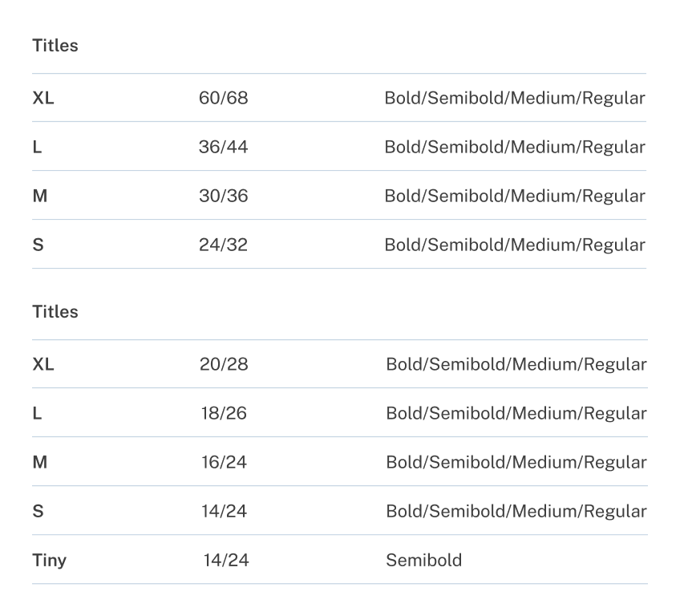The height and width of the screenshot is (616, 680).
Task: Click the 20/28 size value
Action: (x=224, y=365)
